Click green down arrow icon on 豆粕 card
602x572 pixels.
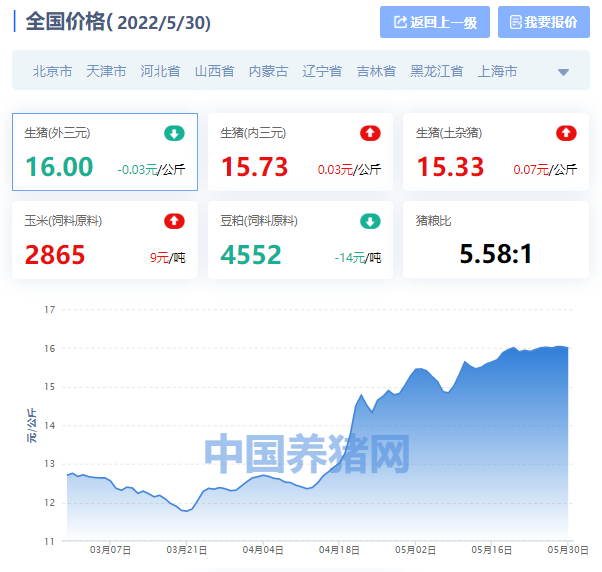370,221
